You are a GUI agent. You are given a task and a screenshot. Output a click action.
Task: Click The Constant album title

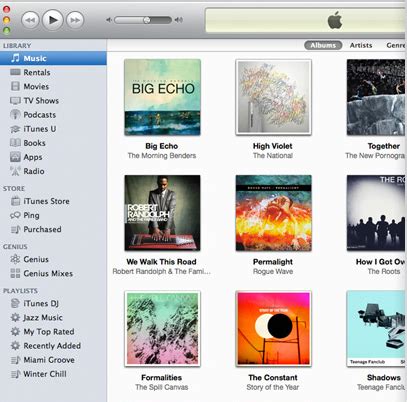(x=273, y=377)
